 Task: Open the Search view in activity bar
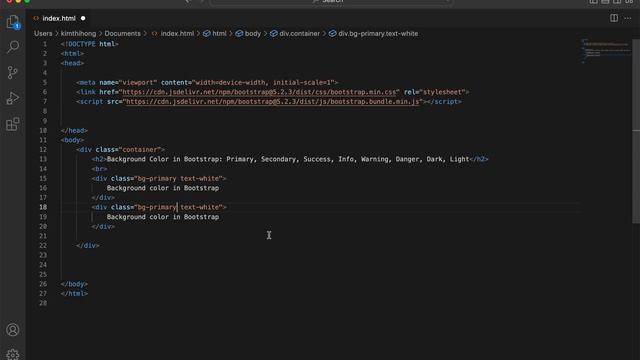pyautogui.click(x=13, y=47)
